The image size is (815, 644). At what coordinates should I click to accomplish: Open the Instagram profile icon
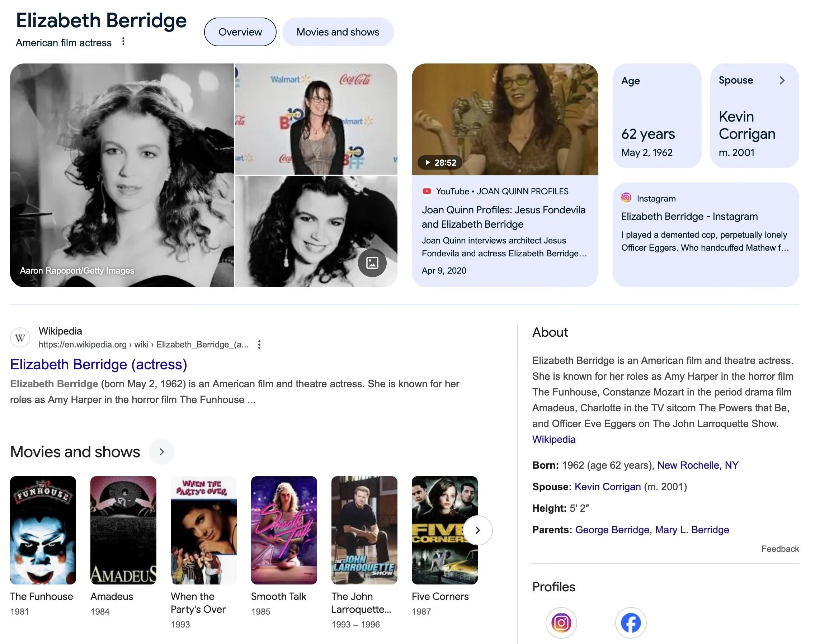click(561, 622)
